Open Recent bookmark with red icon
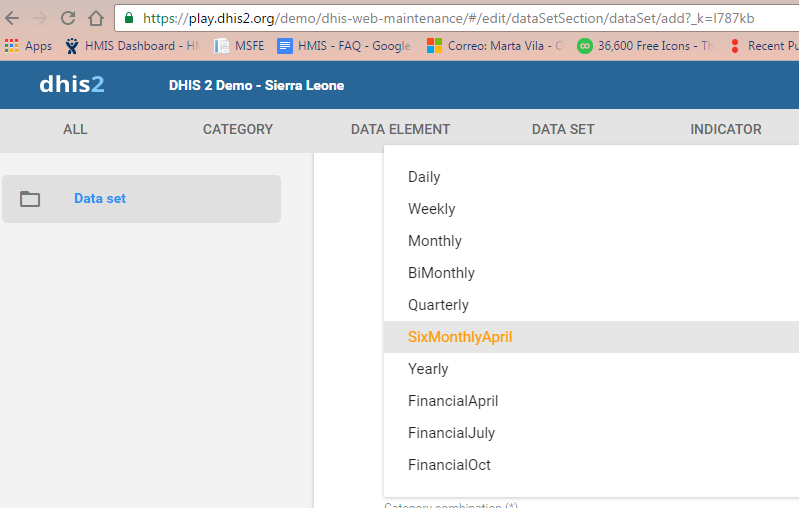 pos(764,46)
